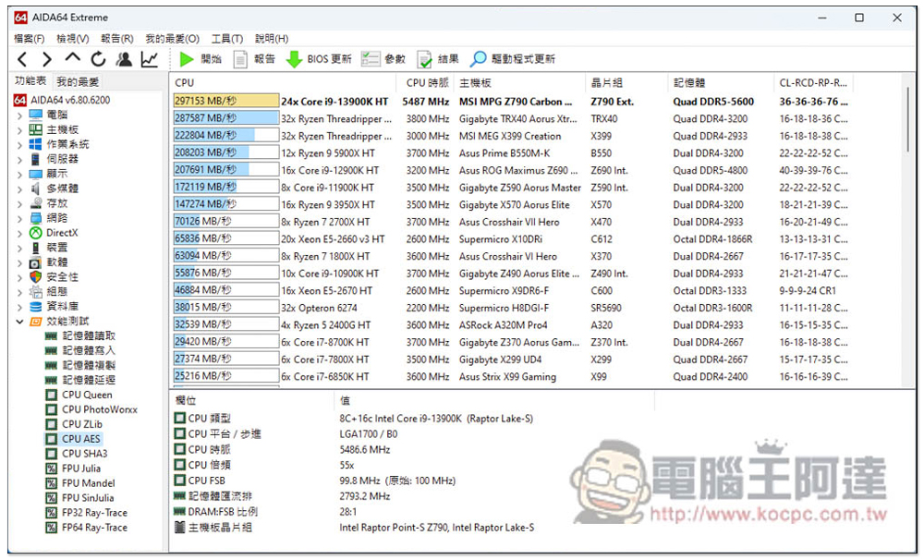Viewport: 924px width, 560px height.
Task: Open the 工具(T) menu
Action: [x=227, y=39]
